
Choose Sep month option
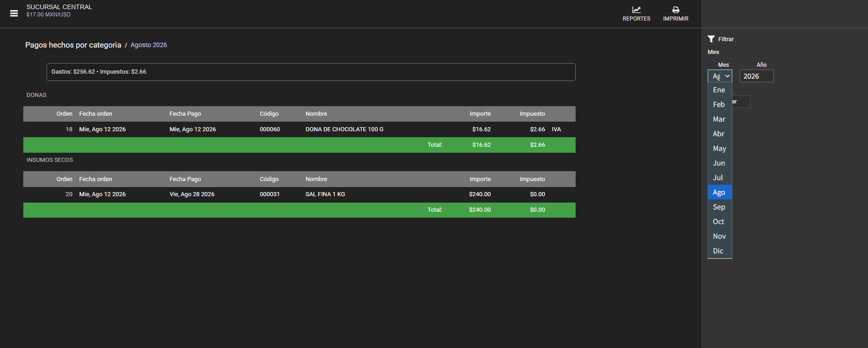pyautogui.click(x=720, y=207)
